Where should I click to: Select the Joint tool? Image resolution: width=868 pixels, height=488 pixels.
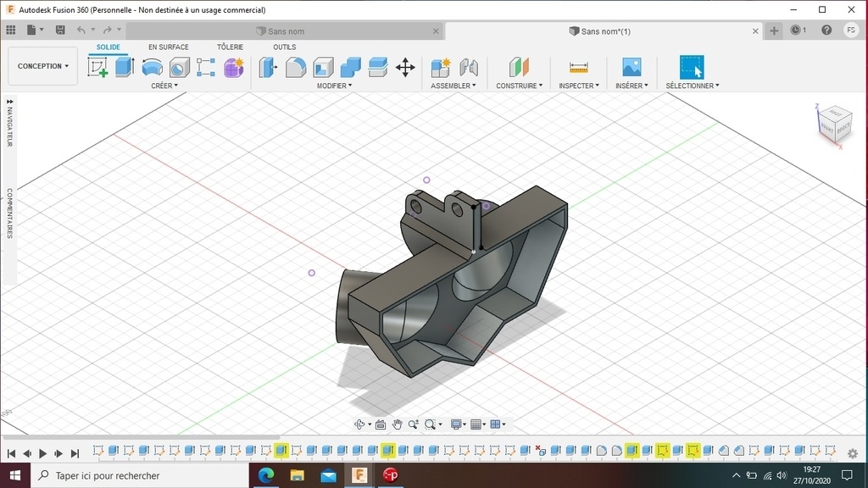click(x=468, y=68)
